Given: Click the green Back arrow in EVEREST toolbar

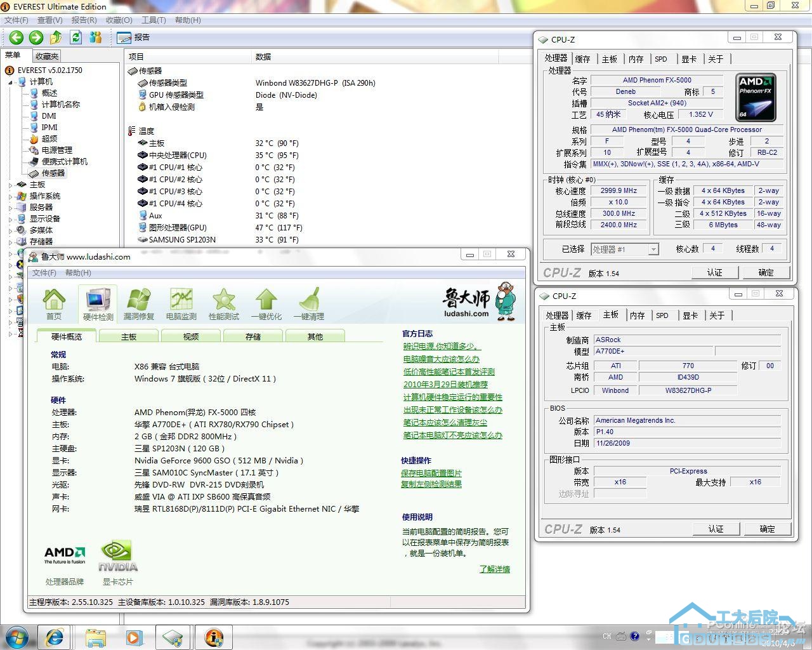Looking at the screenshot, I should pos(16,37).
